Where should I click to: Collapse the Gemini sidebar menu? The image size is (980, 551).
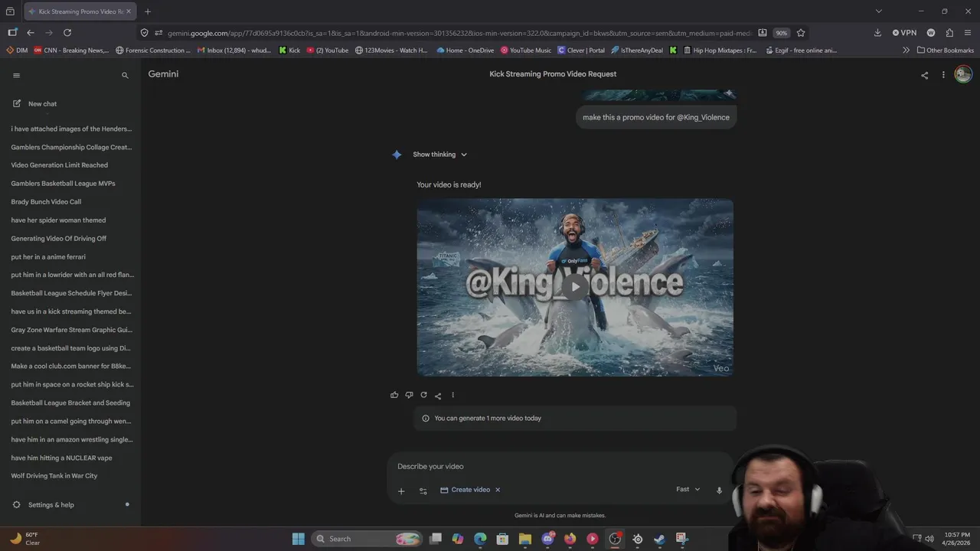(16, 75)
